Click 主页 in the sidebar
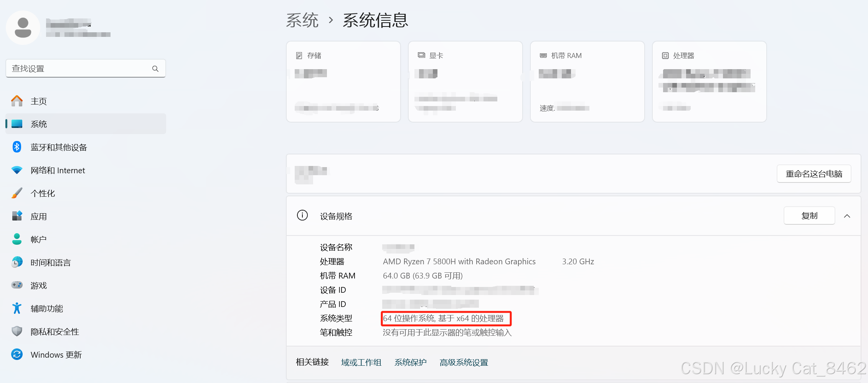Screen dimensions: 868x383 point(39,101)
